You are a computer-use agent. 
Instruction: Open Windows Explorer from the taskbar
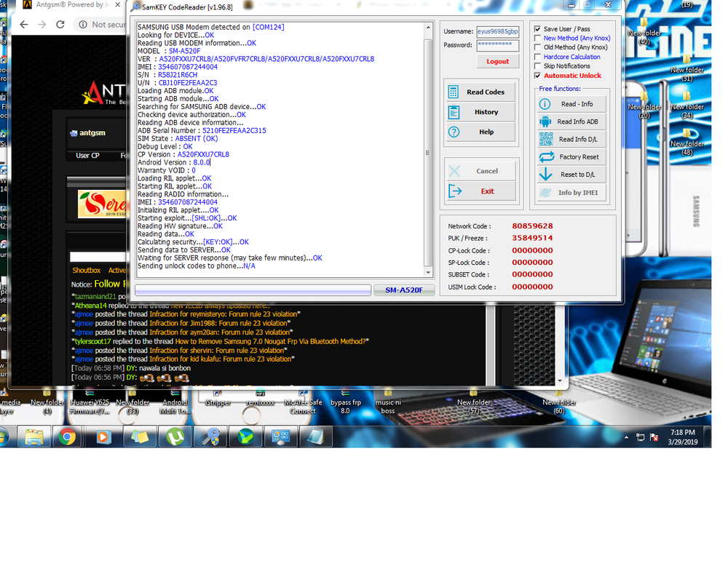pyautogui.click(x=34, y=437)
